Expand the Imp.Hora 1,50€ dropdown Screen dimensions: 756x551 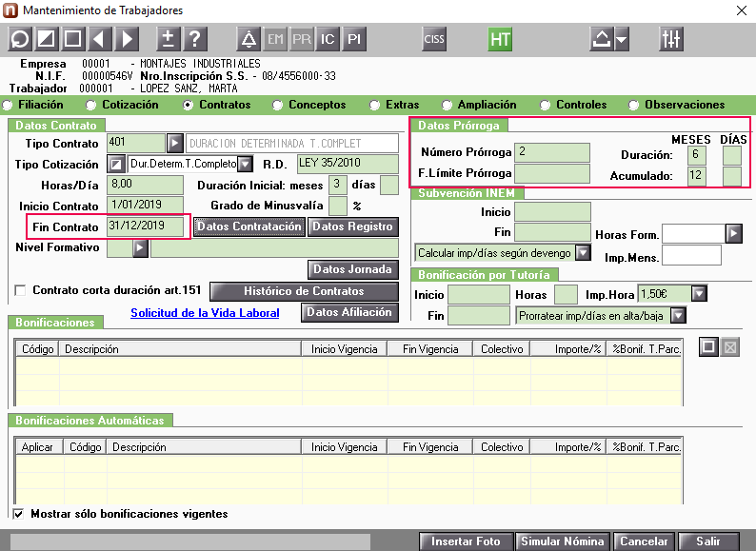pos(699,293)
